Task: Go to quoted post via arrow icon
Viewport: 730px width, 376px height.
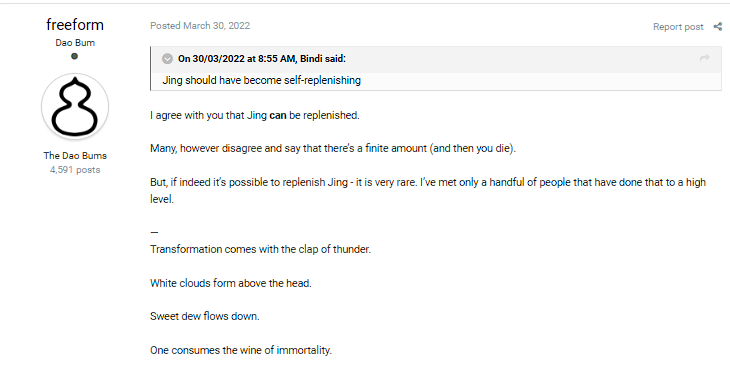Action: (704, 58)
